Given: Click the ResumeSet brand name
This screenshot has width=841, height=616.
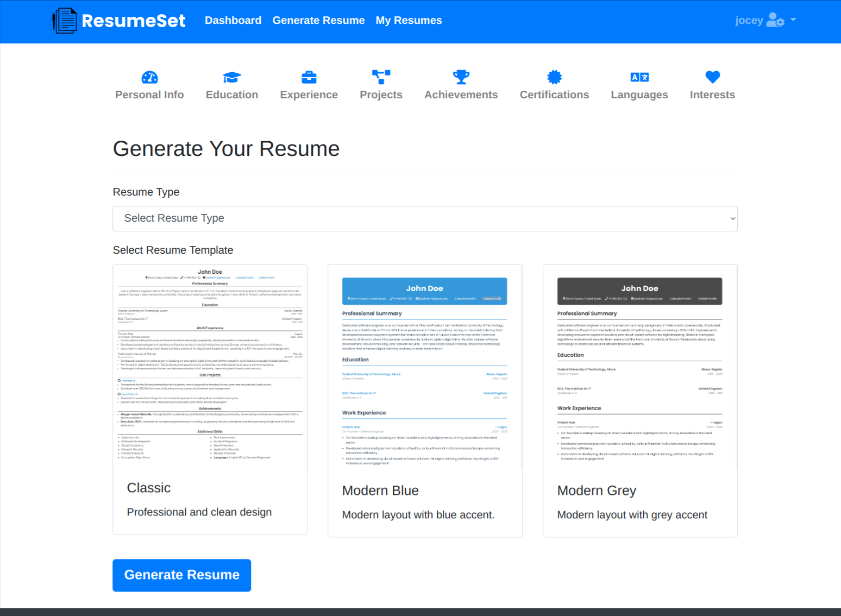Looking at the screenshot, I should point(134,21).
